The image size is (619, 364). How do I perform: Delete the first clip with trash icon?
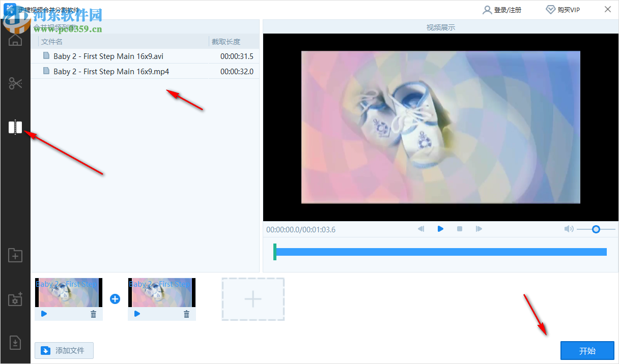(x=93, y=314)
